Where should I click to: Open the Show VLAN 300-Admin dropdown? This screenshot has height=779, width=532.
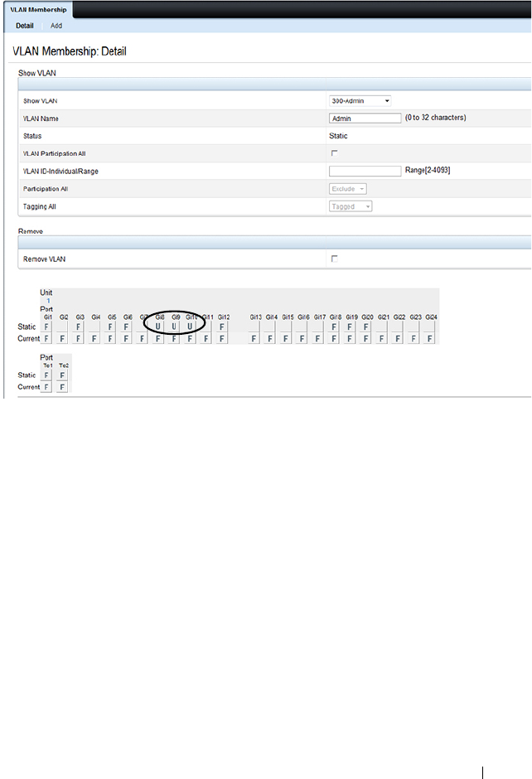point(360,101)
